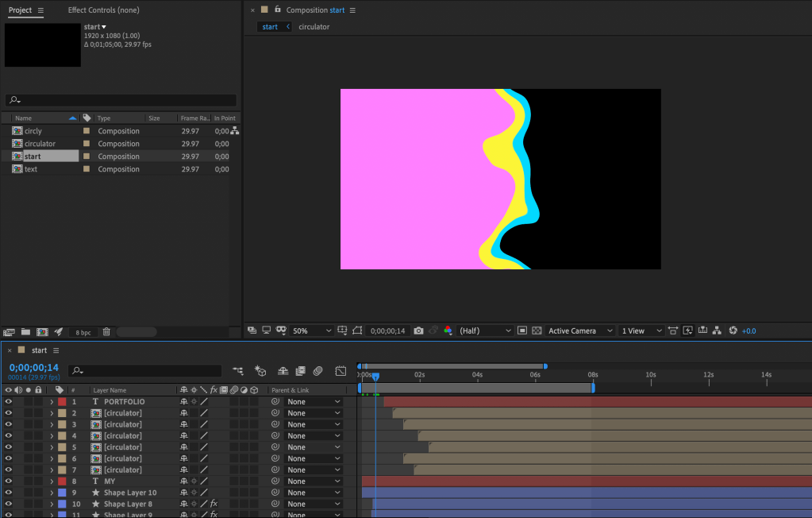Image resolution: width=812 pixels, height=518 pixels.
Task: Delete selected project items with trash icon
Action: pos(106,331)
